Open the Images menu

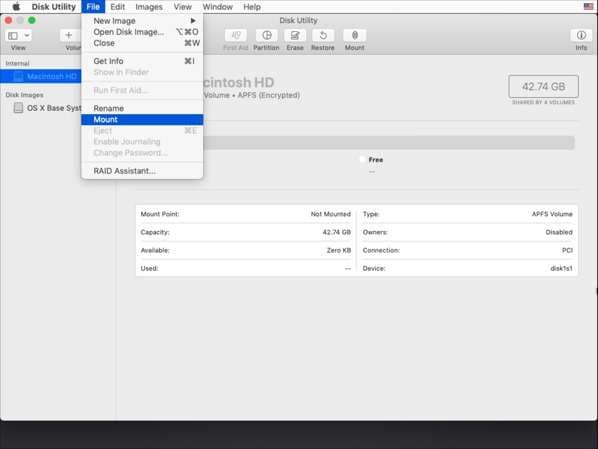[149, 6]
